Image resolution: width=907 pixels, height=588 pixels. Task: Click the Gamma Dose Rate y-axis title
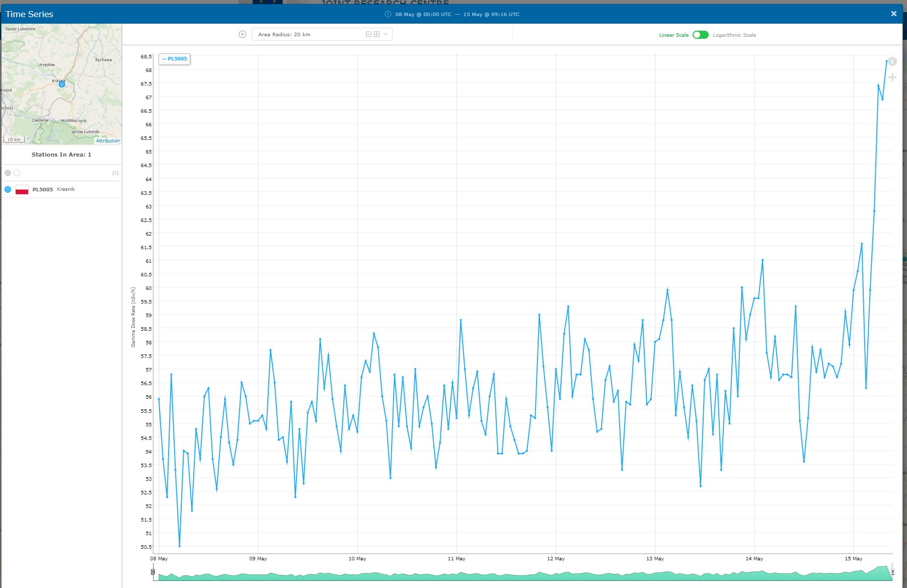[133, 317]
